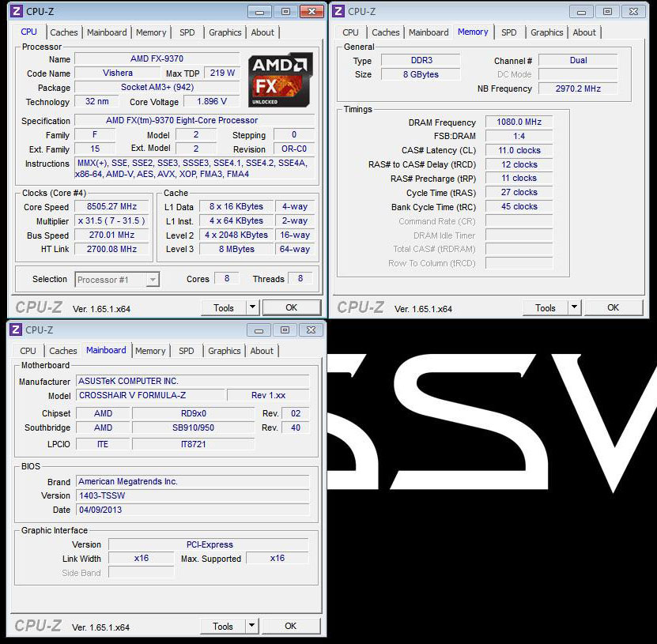
Task: Switch to CPU tab in Memory window
Action: pyautogui.click(x=350, y=32)
